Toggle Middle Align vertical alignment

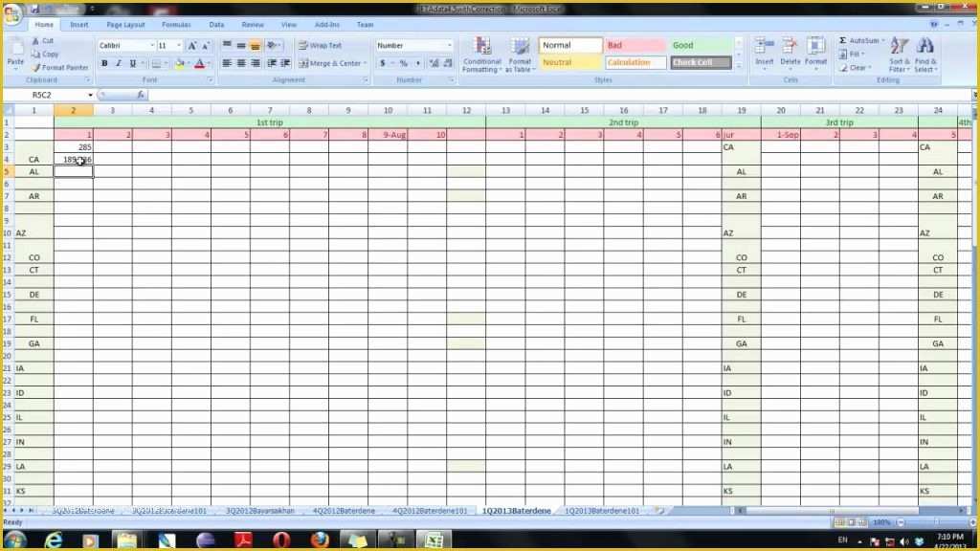(x=240, y=46)
